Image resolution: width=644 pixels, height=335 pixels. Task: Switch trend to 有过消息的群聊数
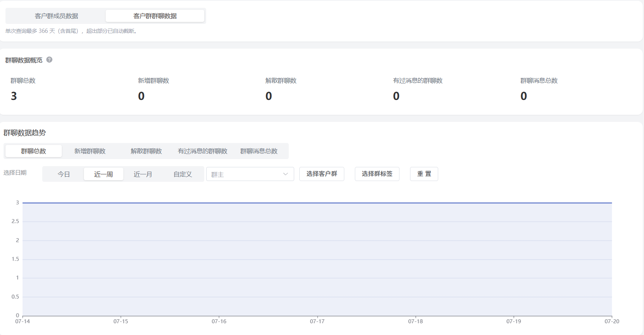click(x=203, y=151)
